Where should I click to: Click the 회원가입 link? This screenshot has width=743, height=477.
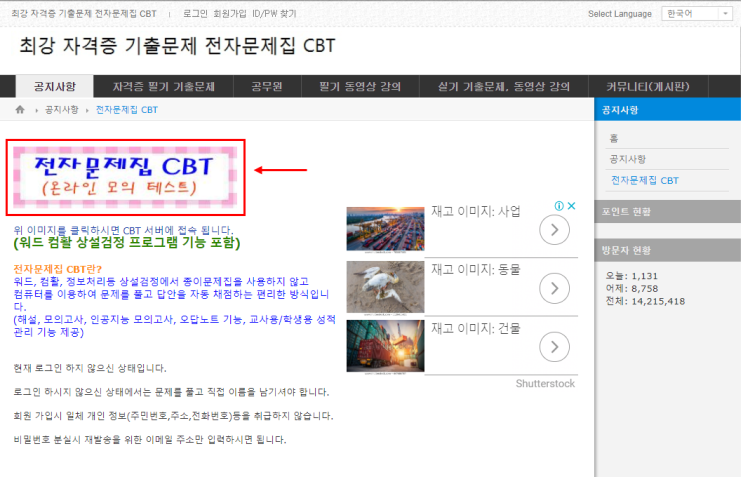pos(228,14)
